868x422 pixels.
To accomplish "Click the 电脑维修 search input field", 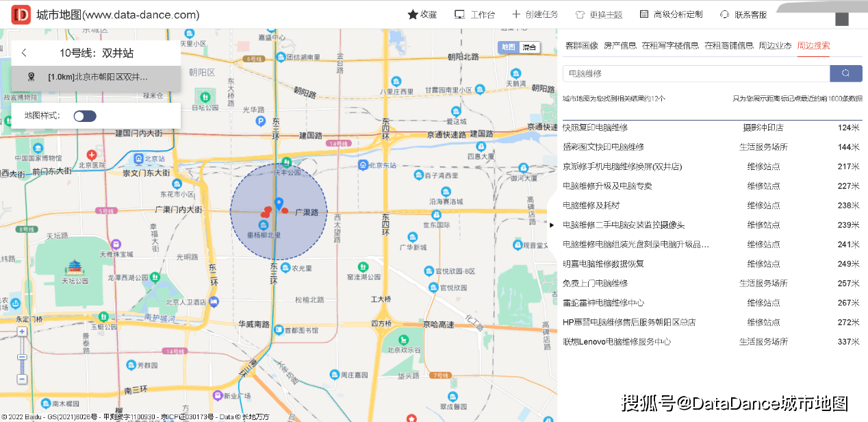I will click(696, 73).
